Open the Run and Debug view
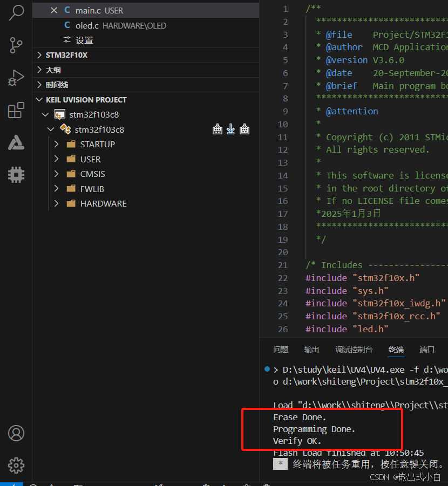Viewport: 448px width, 486px height. tap(16, 78)
